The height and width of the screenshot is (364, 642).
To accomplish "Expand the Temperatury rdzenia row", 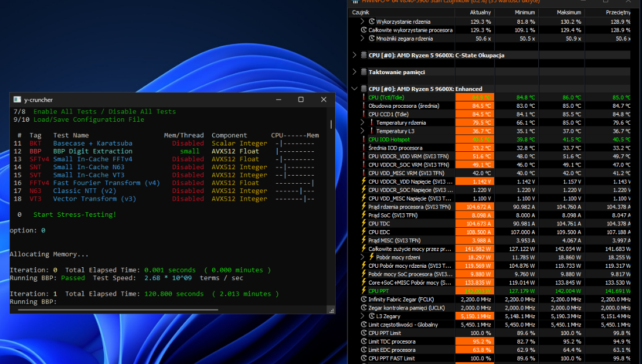I will coord(363,122).
